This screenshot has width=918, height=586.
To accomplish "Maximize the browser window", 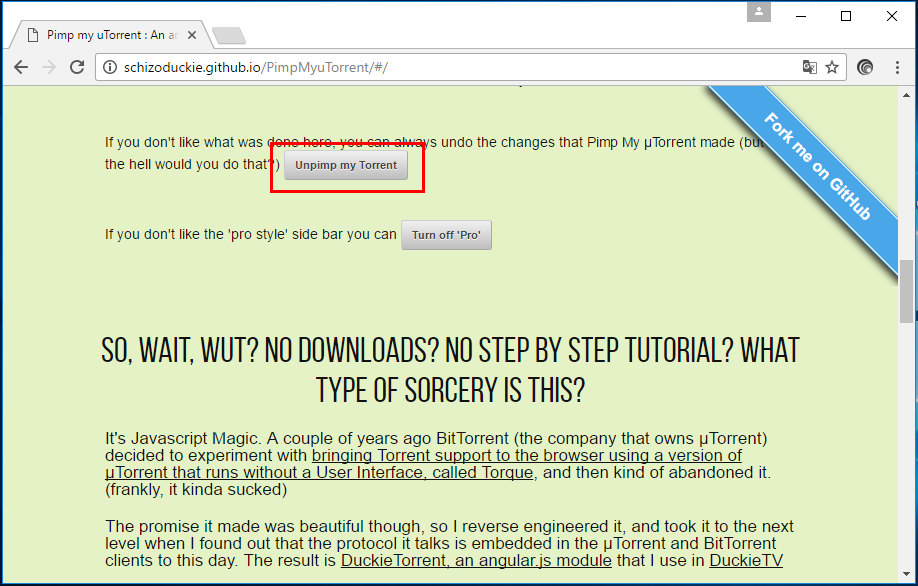I will click(x=846, y=16).
